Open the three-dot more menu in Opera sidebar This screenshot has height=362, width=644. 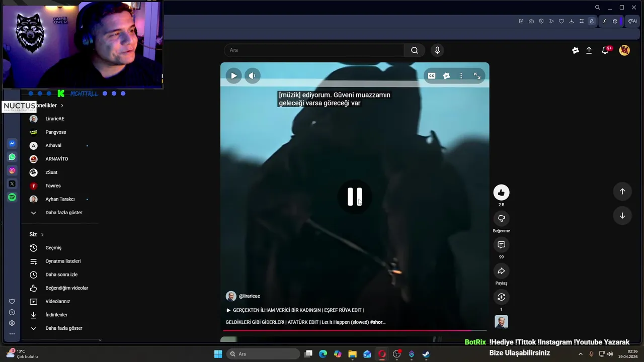(x=12, y=333)
